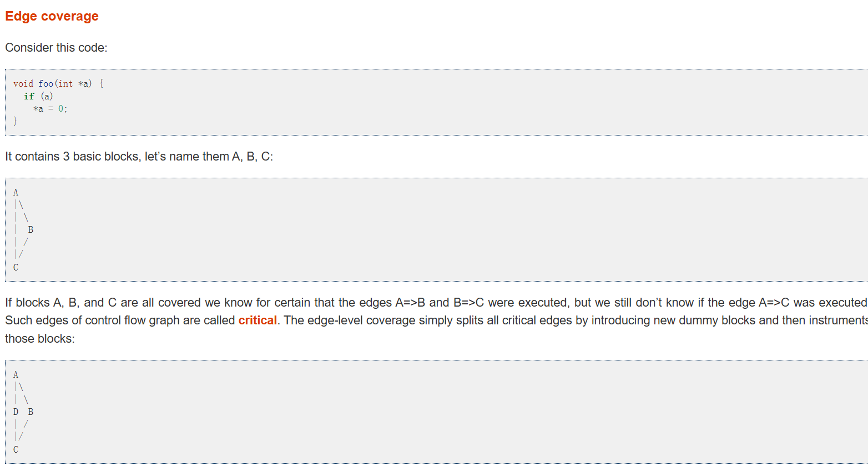The width and height of the screenshot is (868, 471).
Task: Click the B=>C edge mention in paragraph
Action: (x=468, y=303)
